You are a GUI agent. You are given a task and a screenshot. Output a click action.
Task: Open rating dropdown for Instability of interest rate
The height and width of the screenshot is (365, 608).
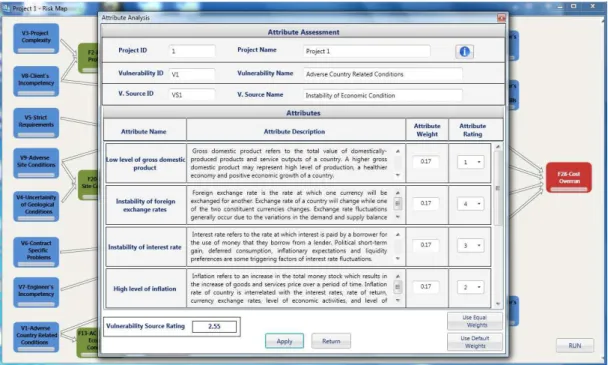point(470,245)
